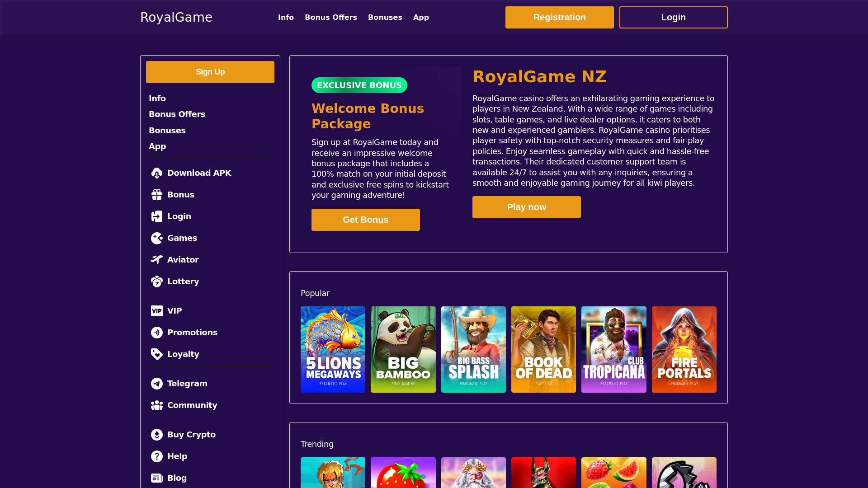Go to RoyalGame home via logo
Screen dimensions: 868x488
pyautogui.click(x=176, y=17)
